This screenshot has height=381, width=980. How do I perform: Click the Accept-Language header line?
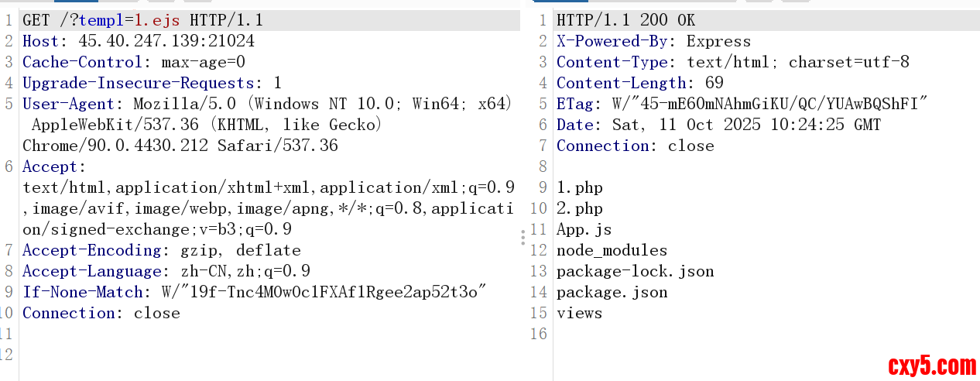(166, 271)
